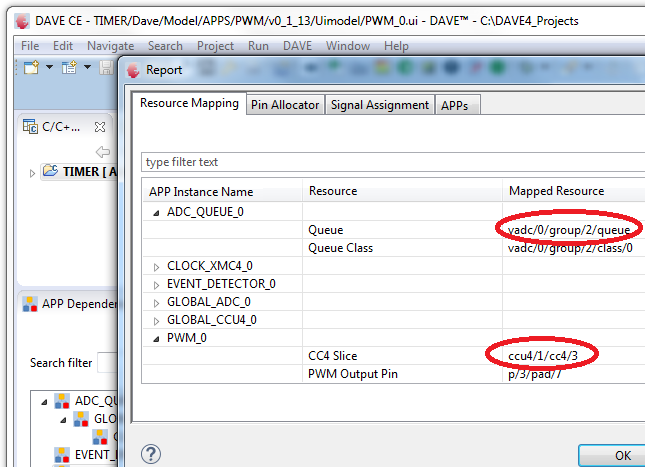Click the Report dialog title icon

133,70
